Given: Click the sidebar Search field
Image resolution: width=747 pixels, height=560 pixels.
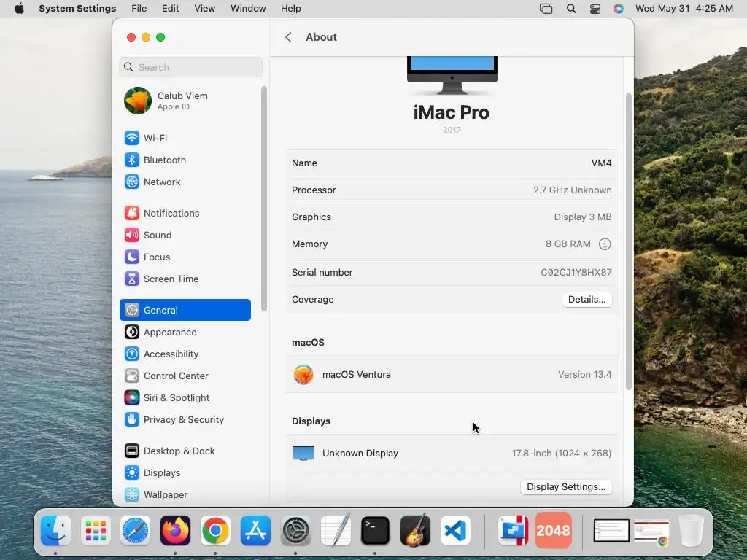Looking at the screenshot, I should [190, 67].
